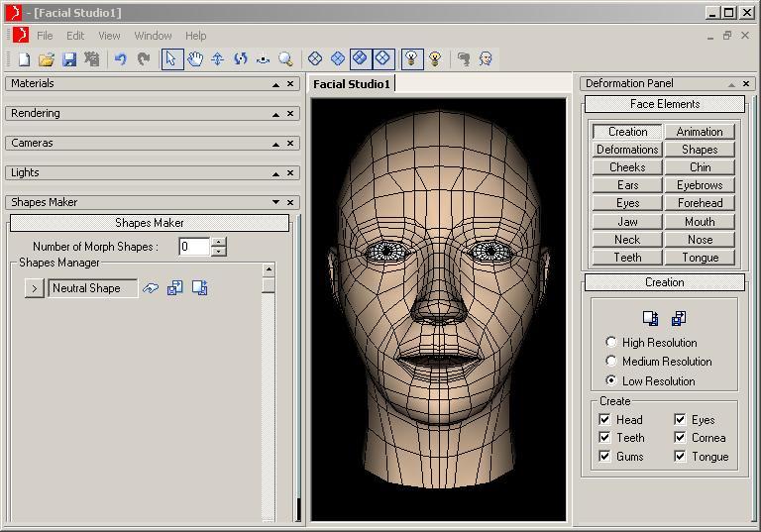761x532 pixels.
Task: Click the face outline toolbar icon
Action: click(x=486, y=59)
